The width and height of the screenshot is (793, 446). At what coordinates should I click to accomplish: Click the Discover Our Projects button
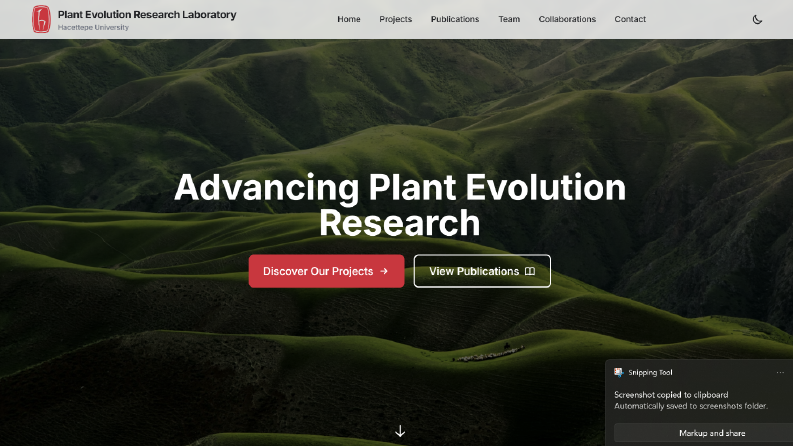click(326, 271)
